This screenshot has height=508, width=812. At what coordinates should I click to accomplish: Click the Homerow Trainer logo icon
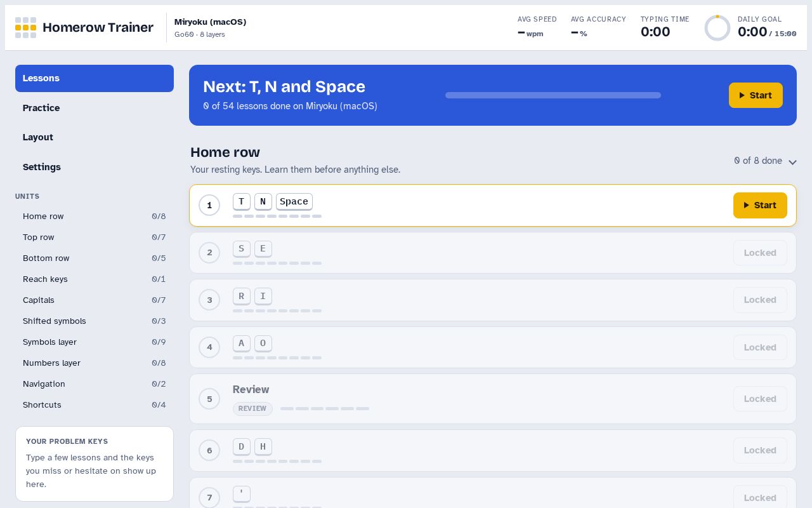click(x=25, y=27)
